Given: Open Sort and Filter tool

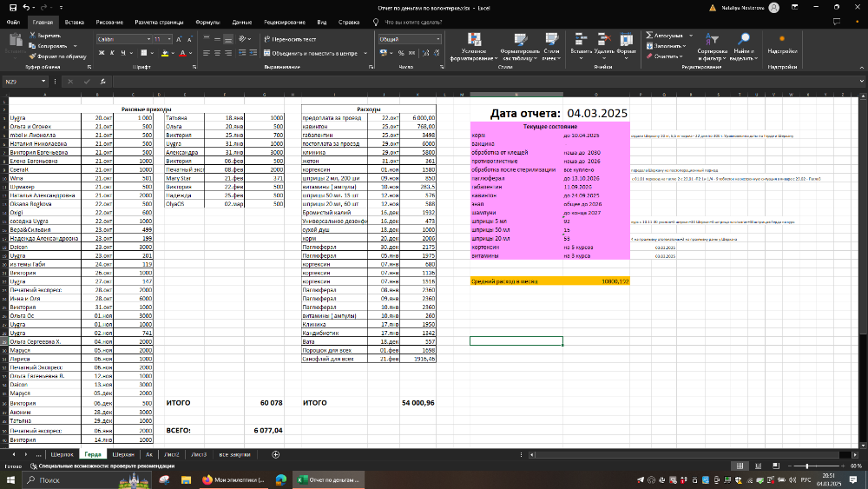Looking at the screenshot, I should point(711,42).
